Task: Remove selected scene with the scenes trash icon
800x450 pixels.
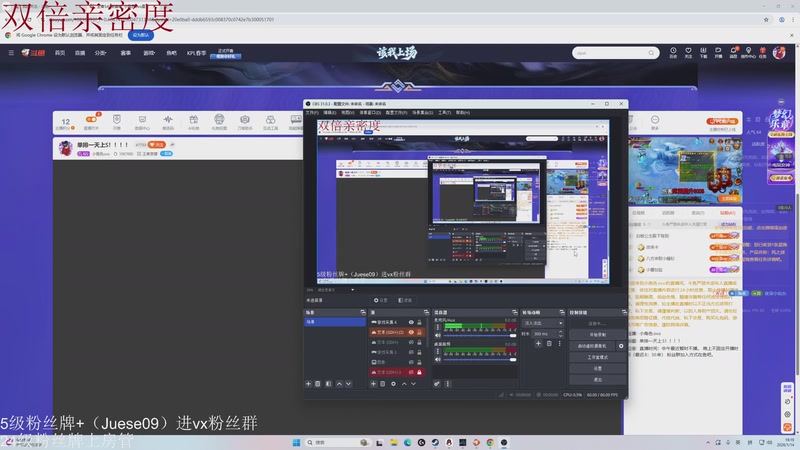Action: coord(318,384)
